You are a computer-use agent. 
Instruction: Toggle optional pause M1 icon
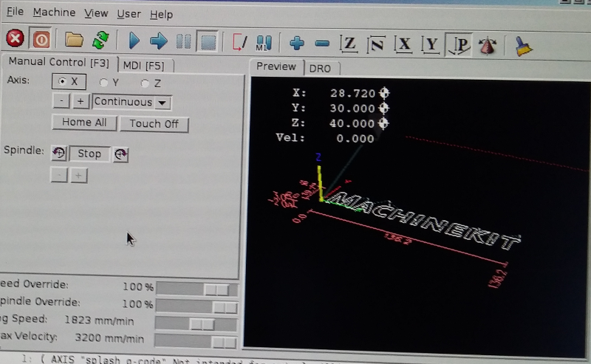click(264, 44)
